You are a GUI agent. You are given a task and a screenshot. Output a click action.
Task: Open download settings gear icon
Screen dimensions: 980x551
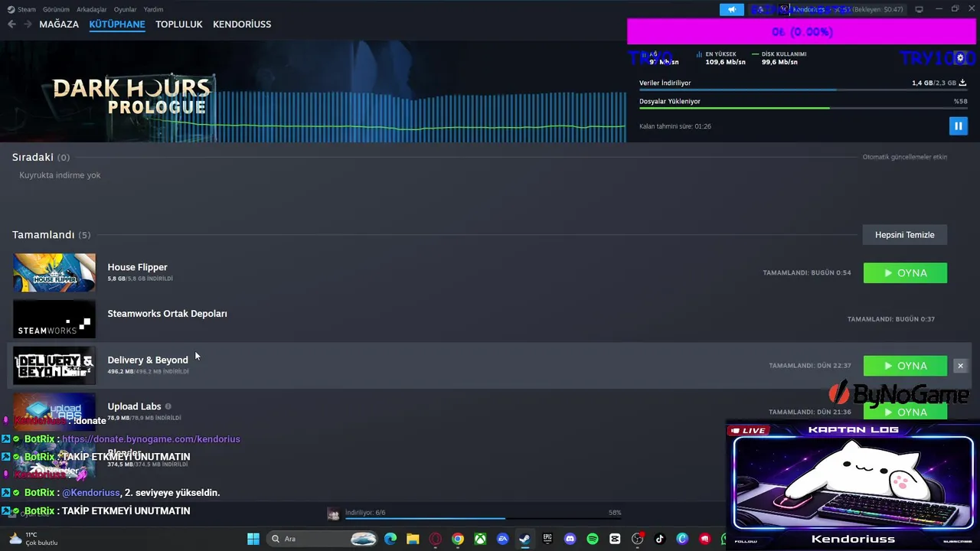click(960, 58)
